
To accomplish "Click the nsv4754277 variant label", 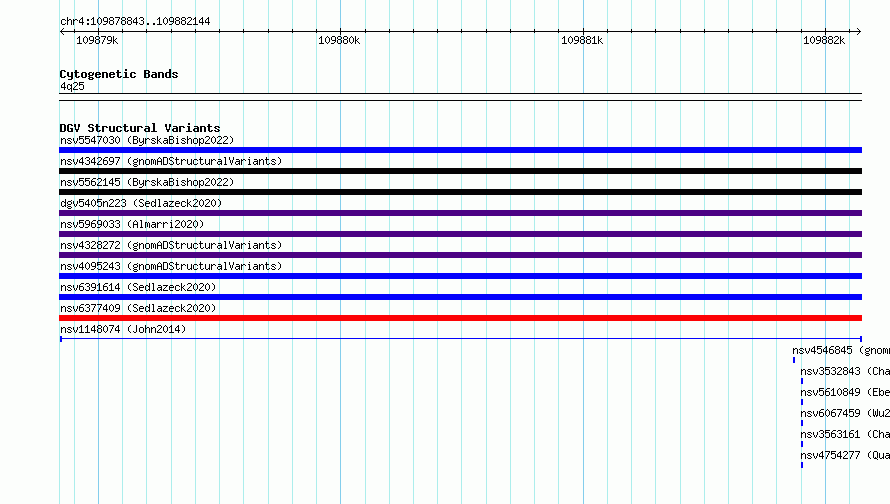I will point(845,455).
